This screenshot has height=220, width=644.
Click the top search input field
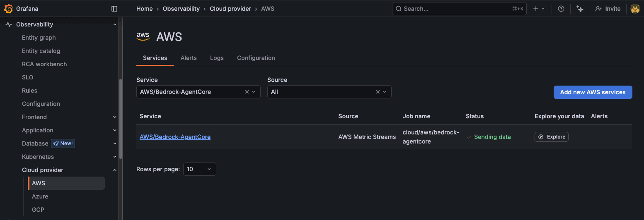(456, 9)
